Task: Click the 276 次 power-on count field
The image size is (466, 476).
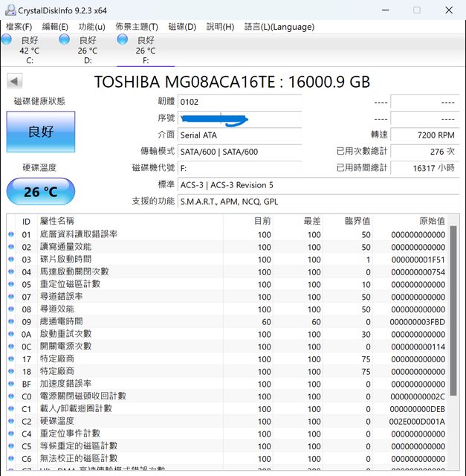Action: [x=424, y=152]
